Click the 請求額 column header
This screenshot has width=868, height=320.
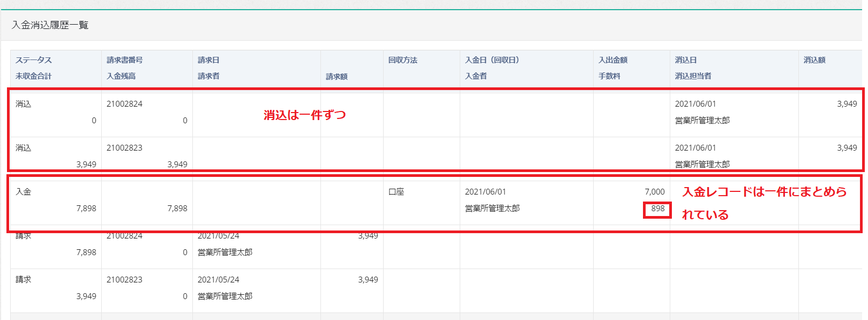336,77
